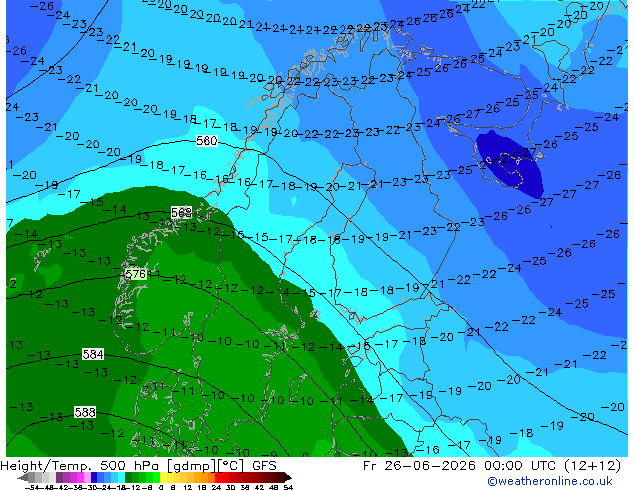634x490 pixels.
Task: Click the bright red swatch in color legend
Action: point(218,477)
